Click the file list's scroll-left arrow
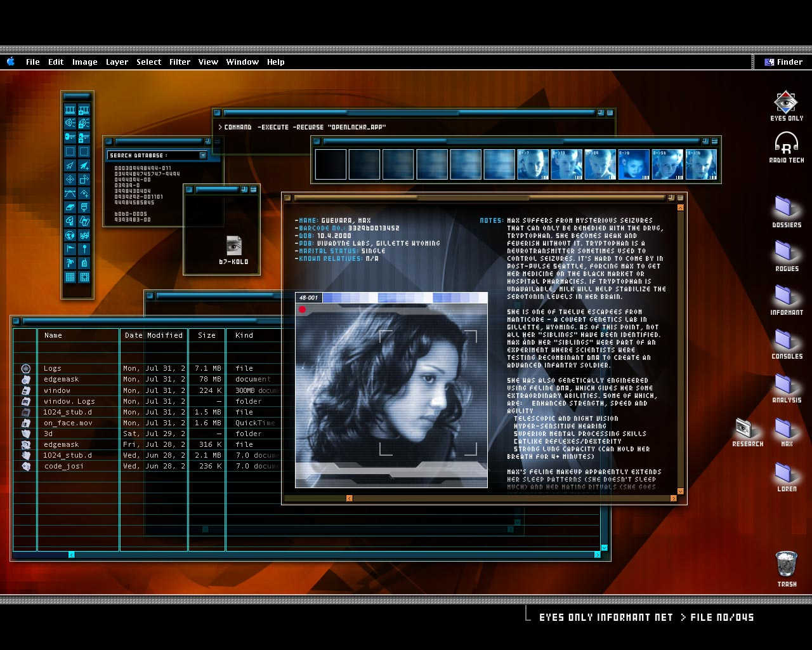The height and width of the screenshot is (650, 812). 71,554
